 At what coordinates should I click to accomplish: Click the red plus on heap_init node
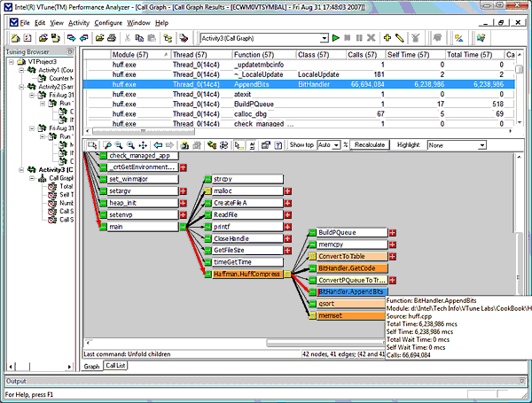click(183, 203)
